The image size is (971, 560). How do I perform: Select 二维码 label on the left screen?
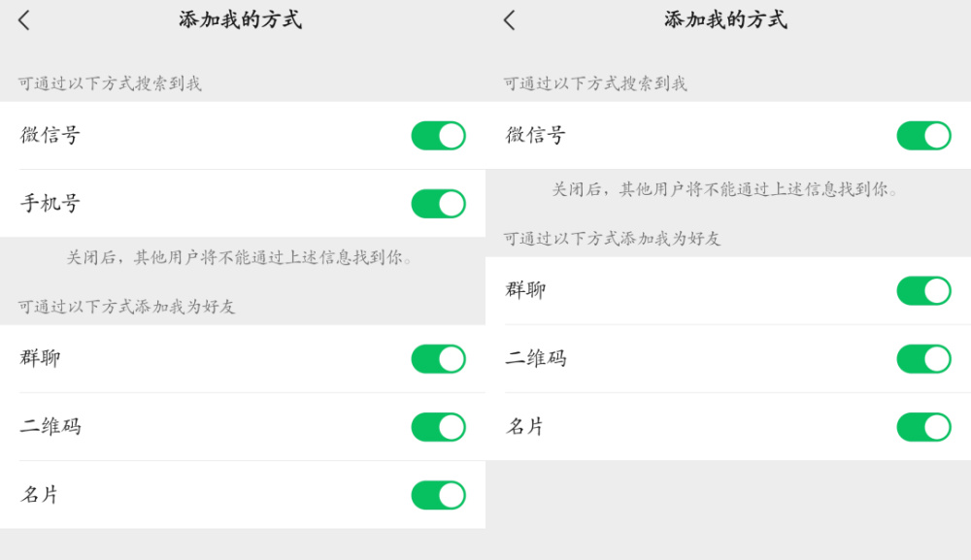pyautogui.click(x=50, y=426)
